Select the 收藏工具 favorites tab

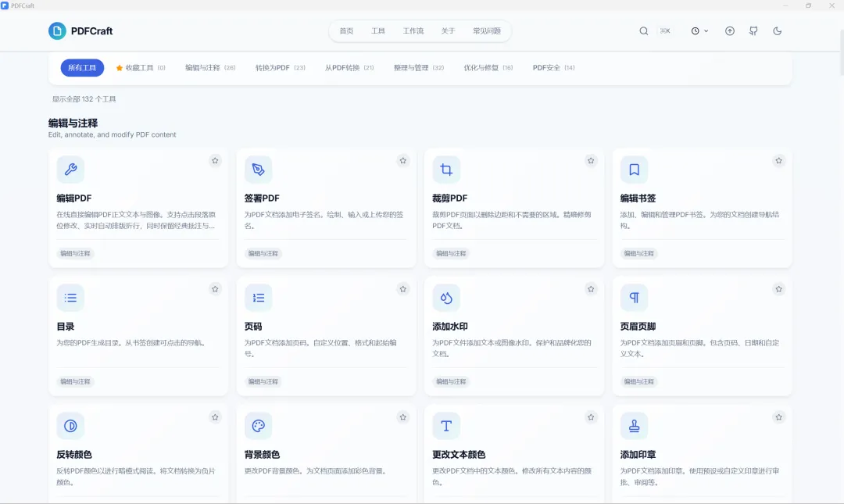click(141, 68)
